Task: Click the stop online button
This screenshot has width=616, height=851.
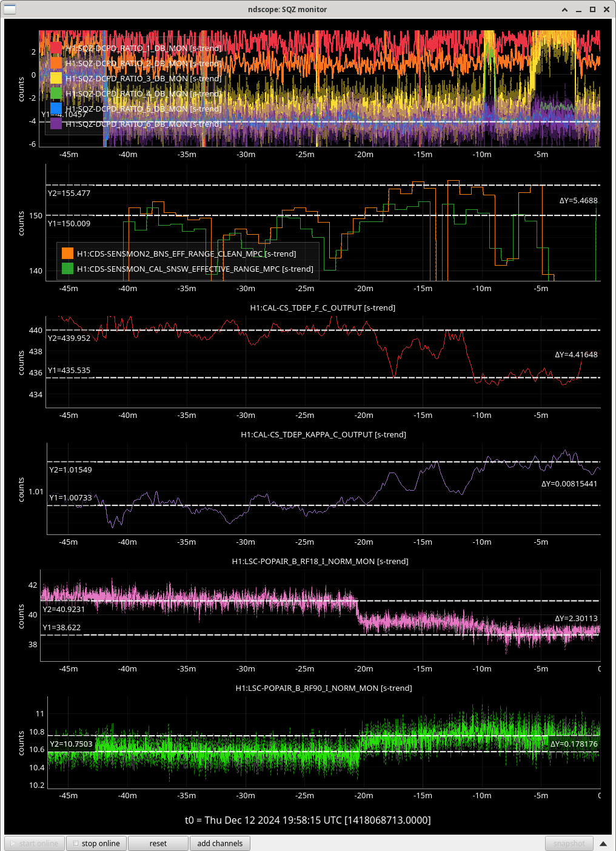Action: tap(96, 843)
